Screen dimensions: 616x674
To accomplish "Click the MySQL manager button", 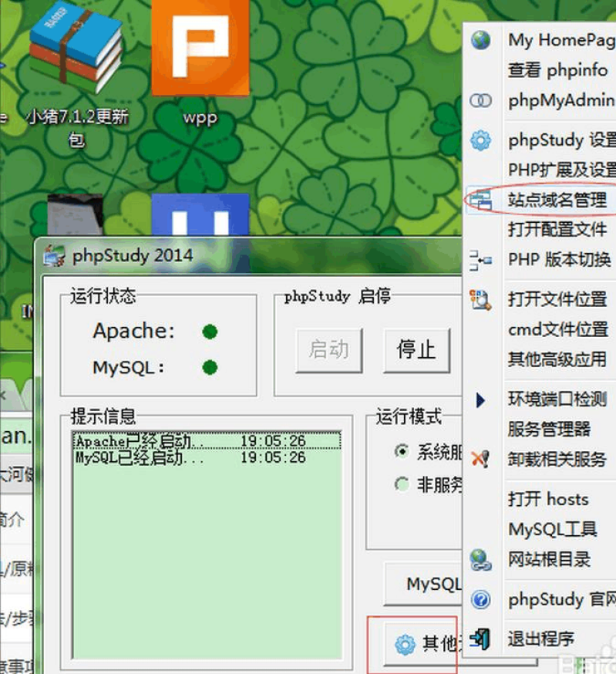I will pos(423,584).
